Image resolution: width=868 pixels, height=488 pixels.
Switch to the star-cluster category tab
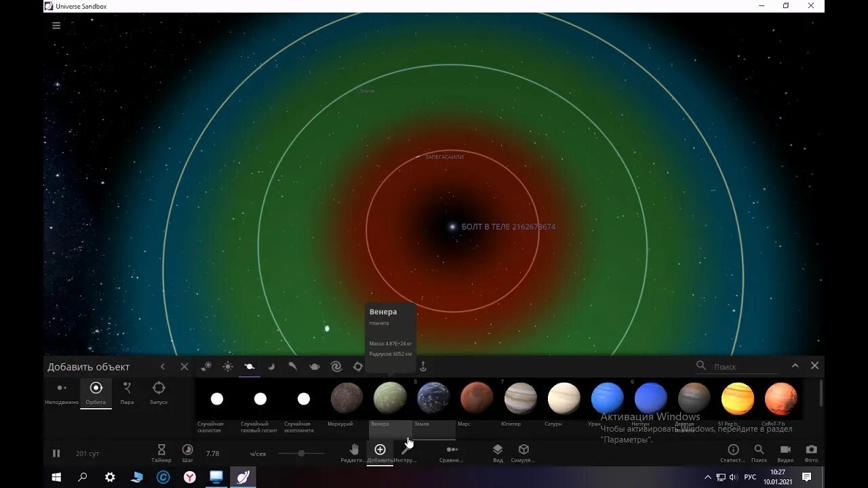point(206,367)
